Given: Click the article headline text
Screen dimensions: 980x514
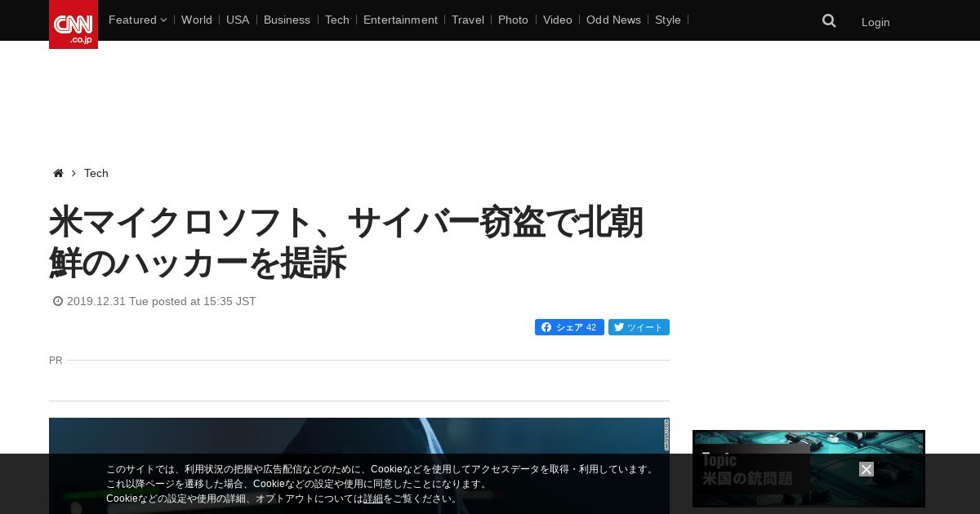Looking at the screenshot, I should (346, 242).
